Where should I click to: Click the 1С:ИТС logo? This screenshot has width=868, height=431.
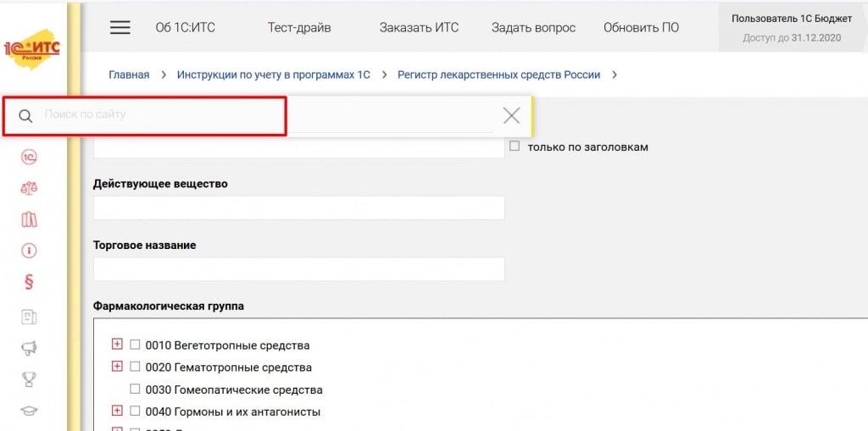31,49
